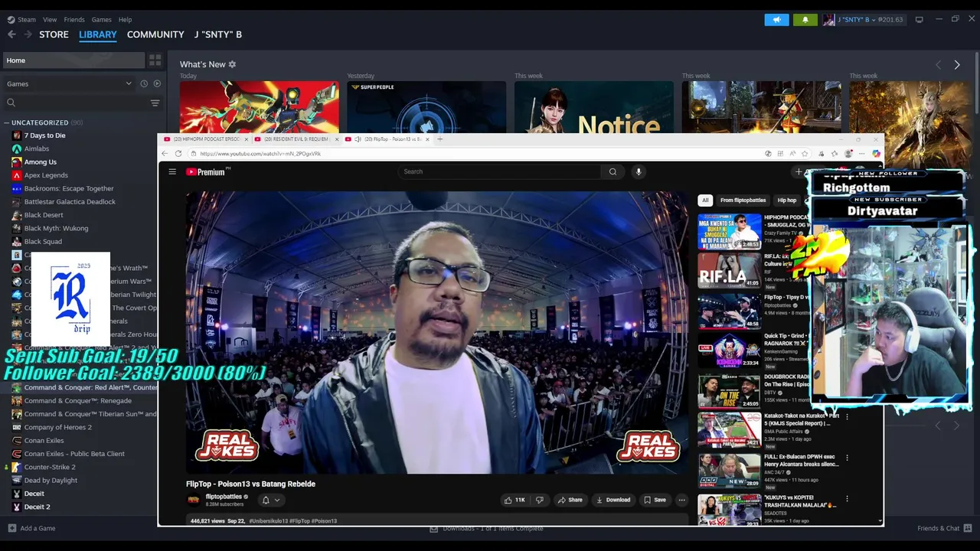The height and width of the screenshot is (551, 980).
Task: Click library Home button
Action: pos(73,60)
